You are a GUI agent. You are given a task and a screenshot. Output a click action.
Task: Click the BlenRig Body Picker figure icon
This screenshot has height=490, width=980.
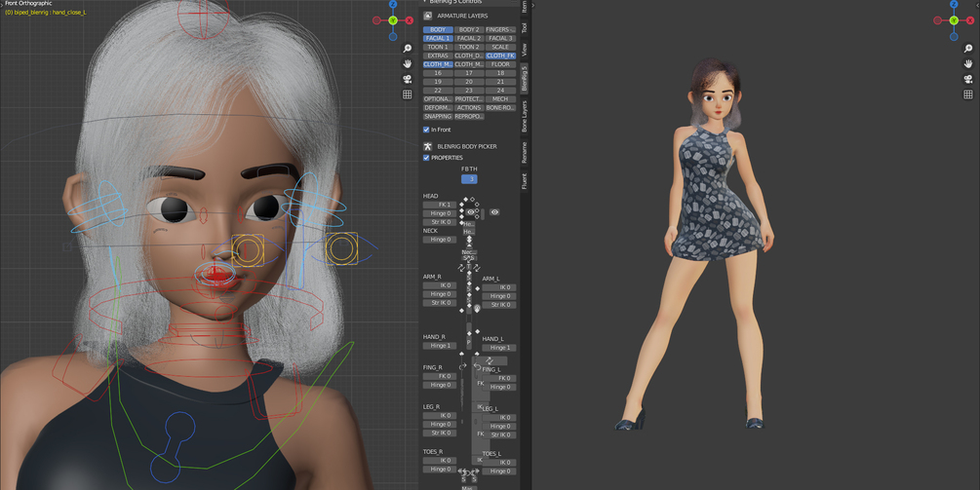coord(427,146)
